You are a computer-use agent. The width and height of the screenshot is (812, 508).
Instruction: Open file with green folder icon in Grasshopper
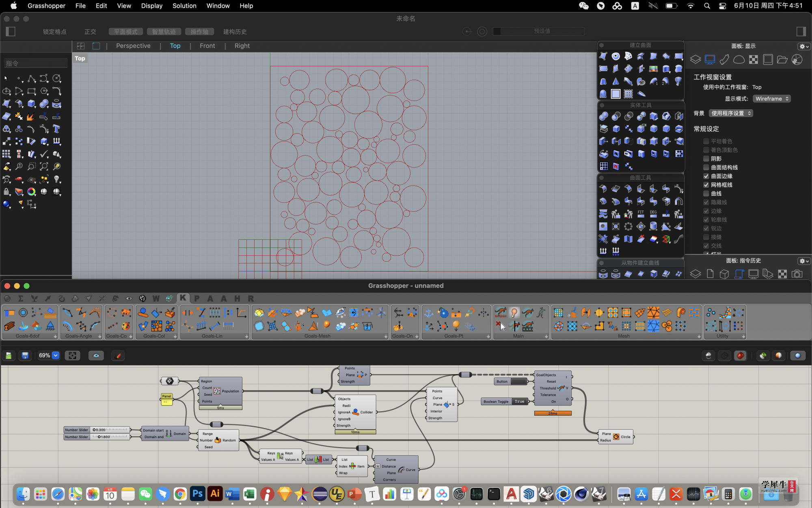9,356
